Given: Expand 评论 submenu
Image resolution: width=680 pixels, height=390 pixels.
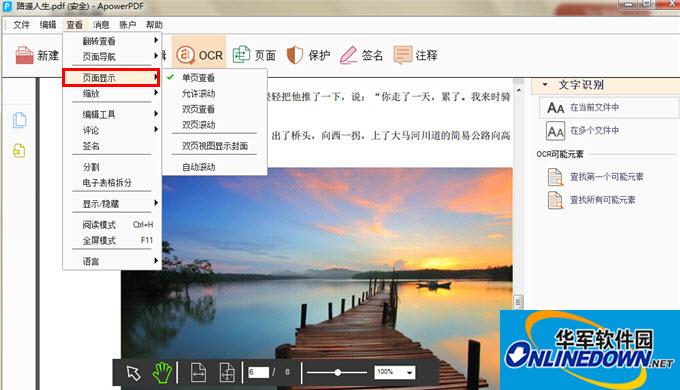Looking at the screenshot, I should point(112,130).
